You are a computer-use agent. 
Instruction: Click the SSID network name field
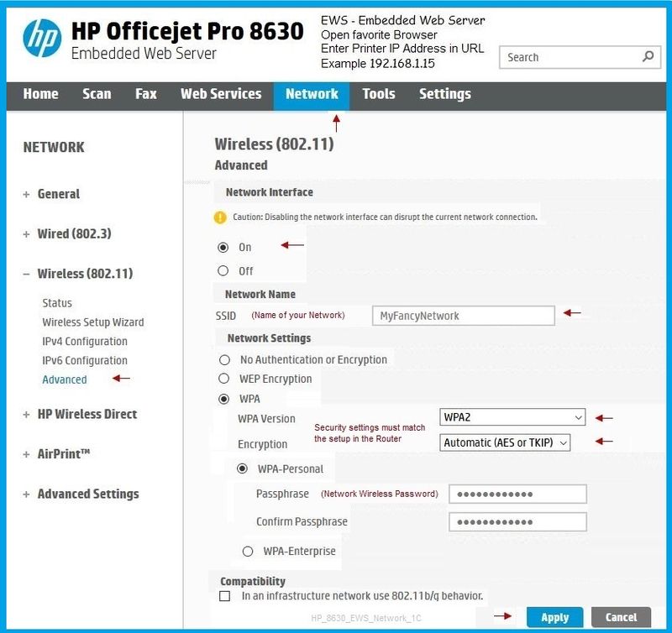tap(464, 316)
